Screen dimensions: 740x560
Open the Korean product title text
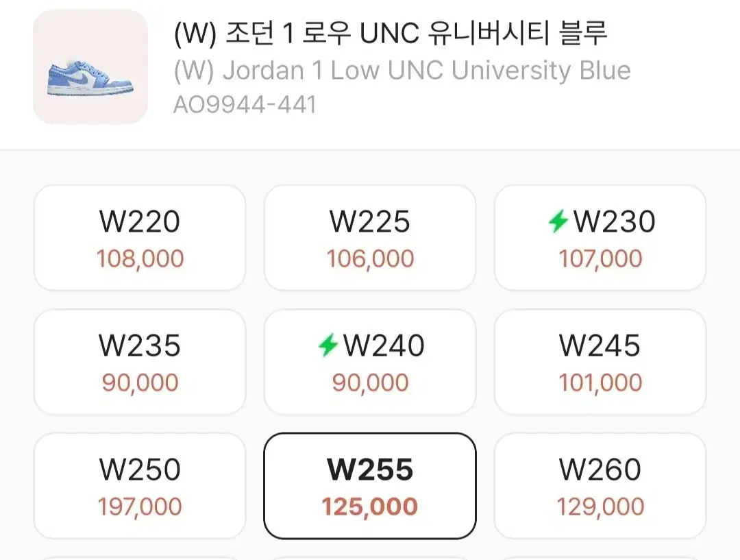pyautogui.click(x=391, y=34)
